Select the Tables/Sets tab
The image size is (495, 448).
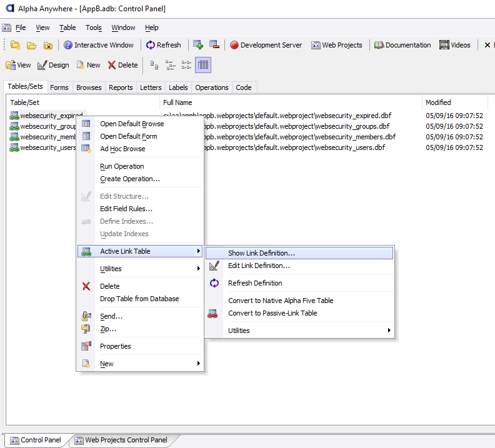coord(25,86)
